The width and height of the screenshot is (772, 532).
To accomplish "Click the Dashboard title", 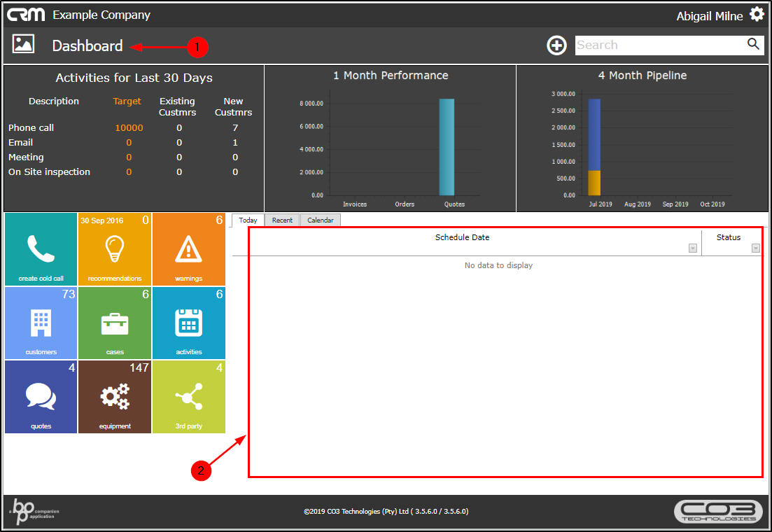I will [87, 45].
